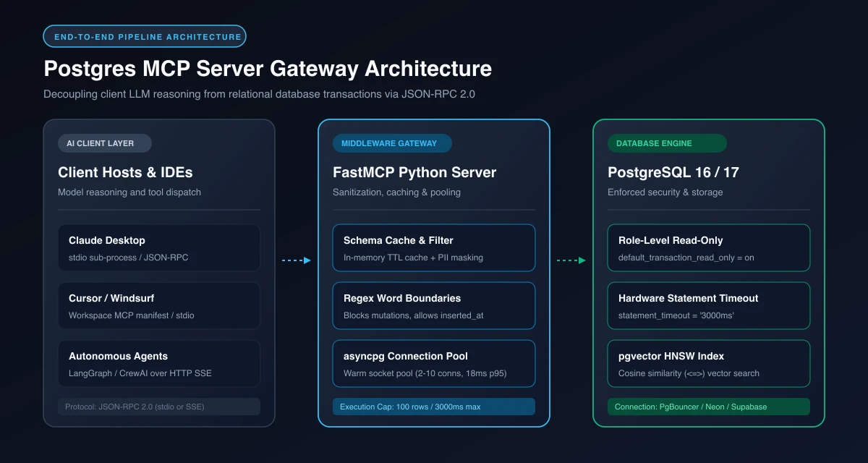Click the AI Client Layer tag
The height and width of the screenshot is (463, 868).
point(105,143)
